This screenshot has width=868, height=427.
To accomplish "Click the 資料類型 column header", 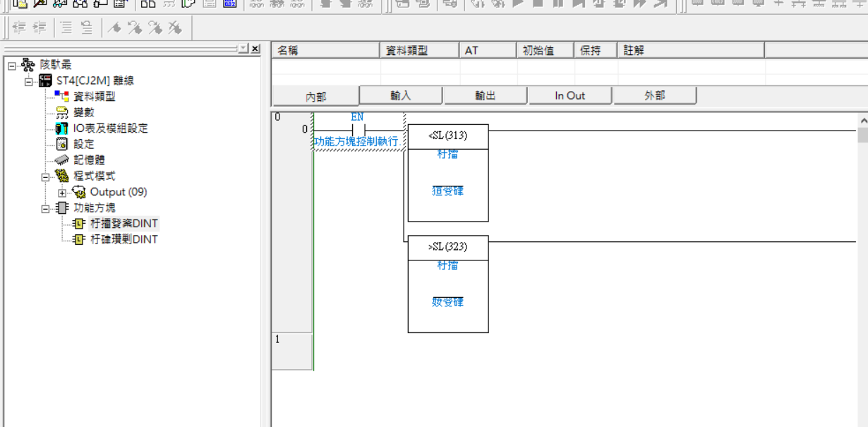I will (x=420, y=51).
